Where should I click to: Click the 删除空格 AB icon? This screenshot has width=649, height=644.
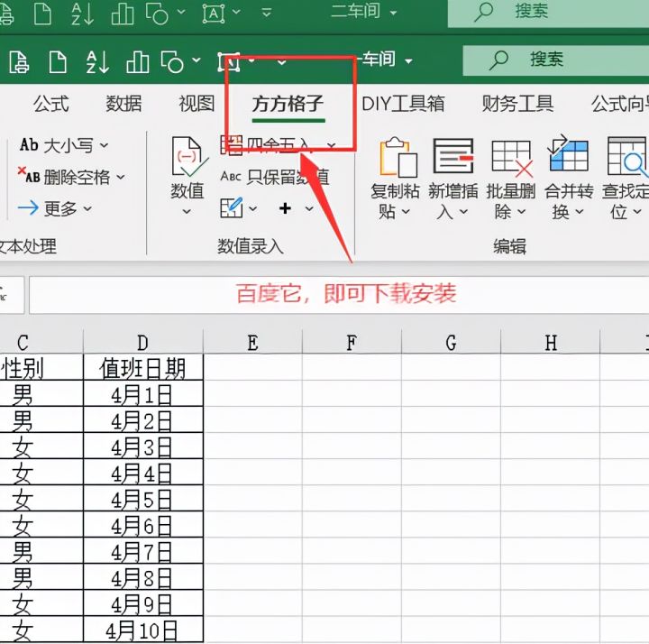point(29,175)
